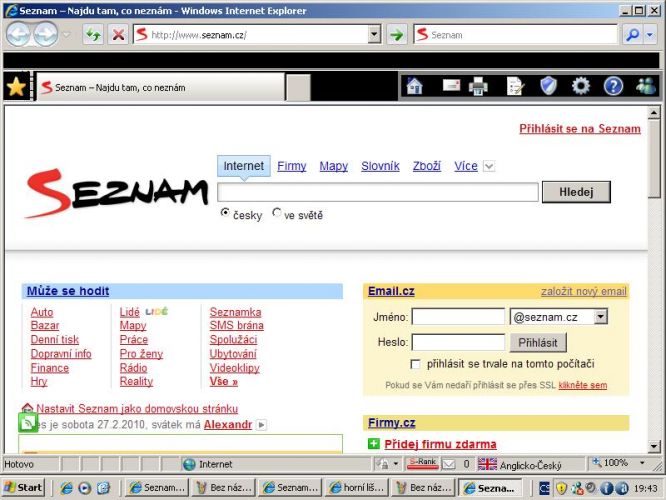This screenshot has height=500, width=666.
Task: Open the 'Nastavit Seznam jako domovskou stránku' link
Action: [x=137, y=409]
